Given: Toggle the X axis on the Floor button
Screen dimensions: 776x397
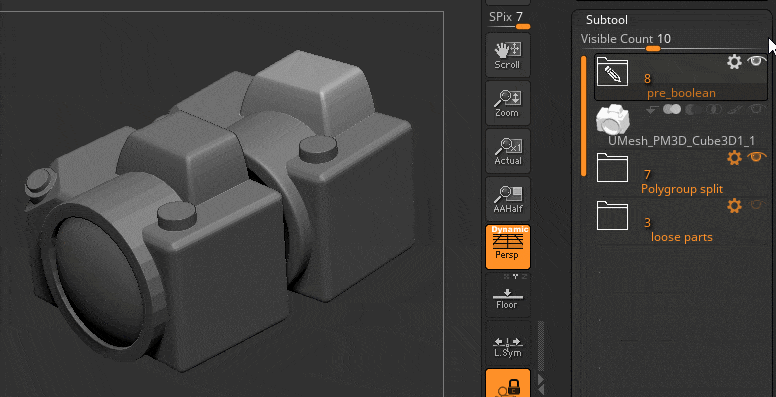Looking at the screenshot, I should (x=506, y=276).
